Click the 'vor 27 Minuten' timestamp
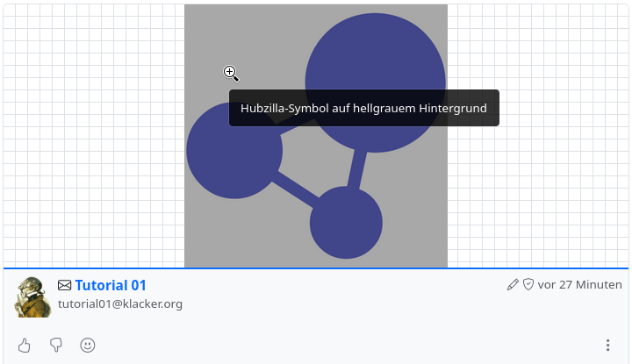Image resolution: width=632 pixels, height=364 pixels. [580, 285]
